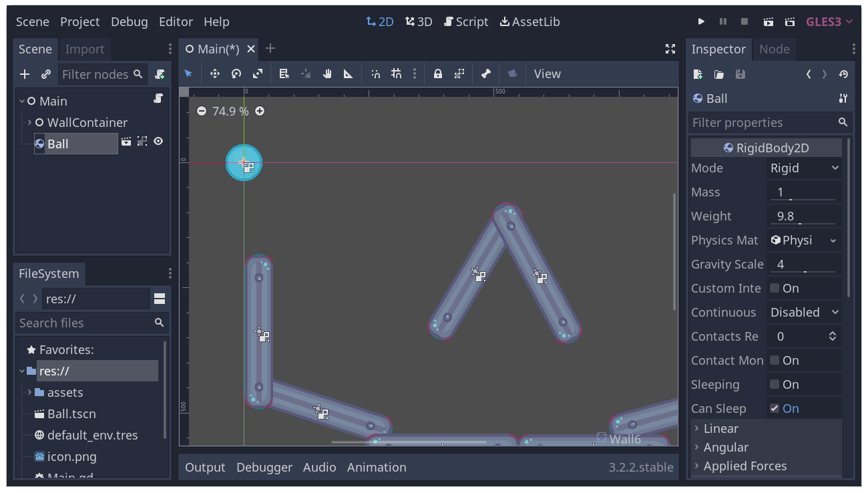The height and width of the screenshot is (493, 868).
Task: Select the Rotate Mode tool icon
Action: coord(236,74)
